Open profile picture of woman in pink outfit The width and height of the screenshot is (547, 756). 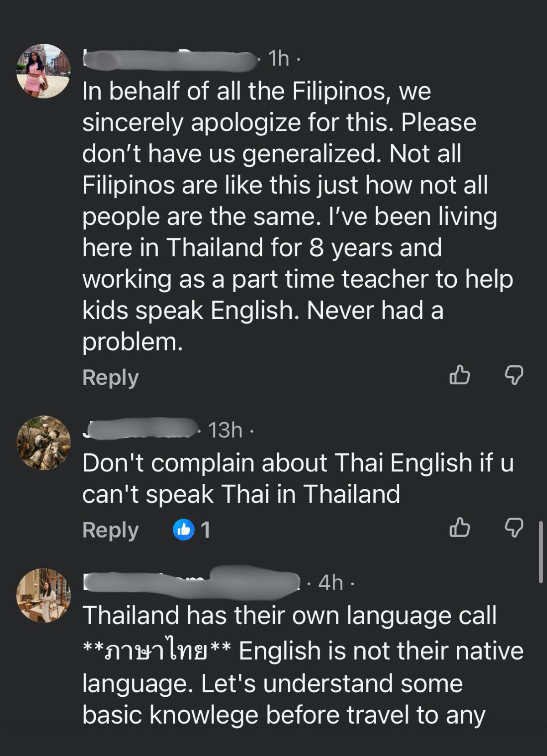click(44, 71)
